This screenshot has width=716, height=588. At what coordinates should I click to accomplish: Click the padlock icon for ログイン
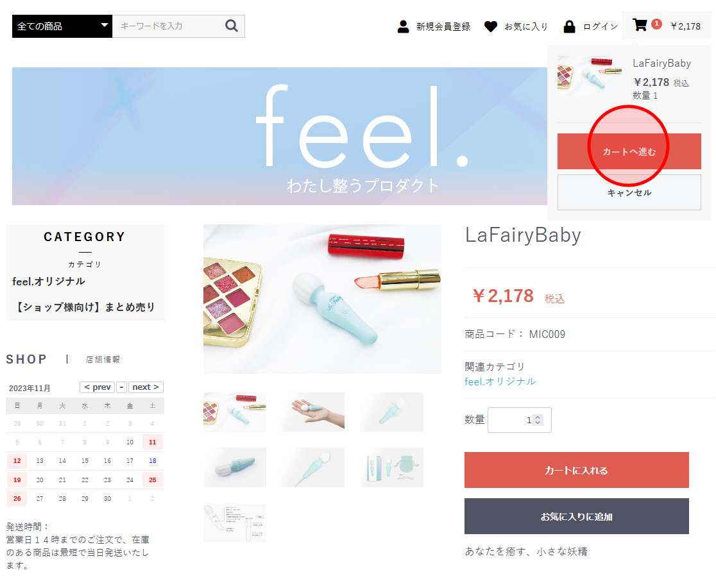[570, 26]
